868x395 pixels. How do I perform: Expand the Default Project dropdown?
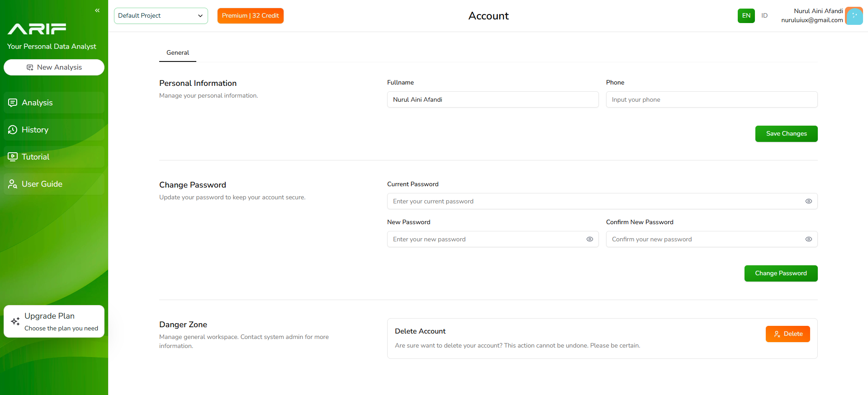click(161, 16)
